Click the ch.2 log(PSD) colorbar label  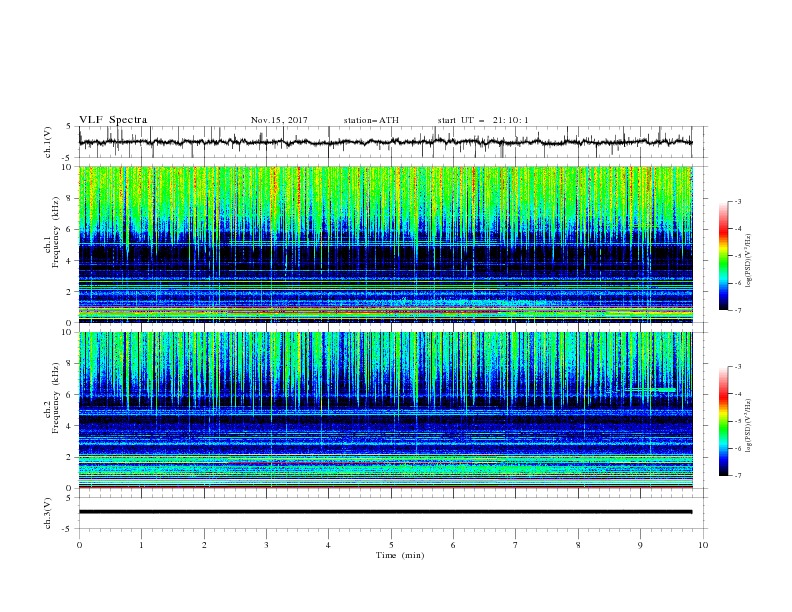(748, 425)
